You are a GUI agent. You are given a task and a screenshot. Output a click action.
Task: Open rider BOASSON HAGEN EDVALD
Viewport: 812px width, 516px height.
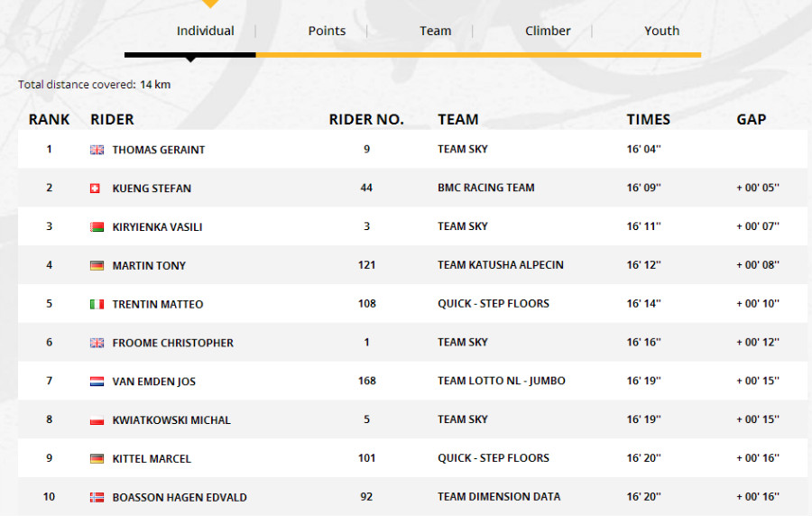point(180,497)
